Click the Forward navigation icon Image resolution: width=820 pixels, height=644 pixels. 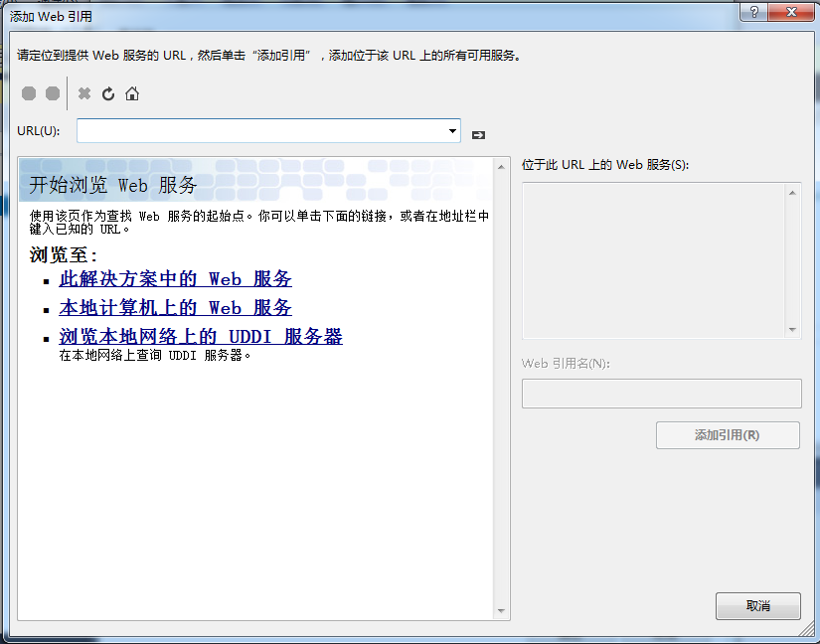tap(53, 93)
